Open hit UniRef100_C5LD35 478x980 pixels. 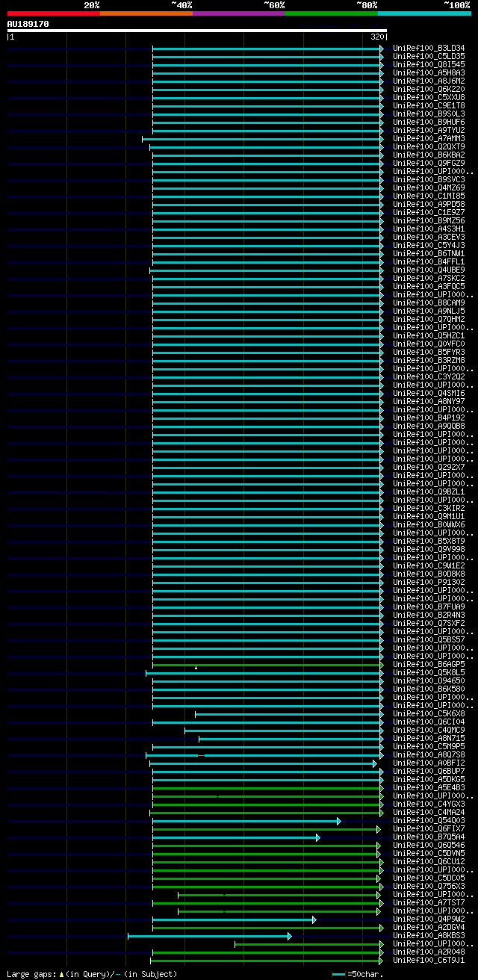coord(429,57)
